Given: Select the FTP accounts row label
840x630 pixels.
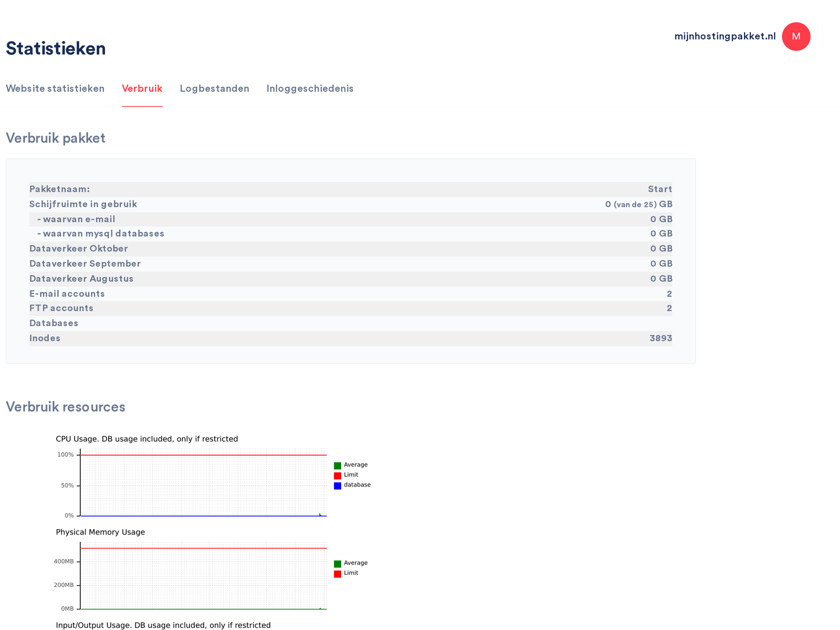Looking at the screenshot, I should click(x=61, y=308).
